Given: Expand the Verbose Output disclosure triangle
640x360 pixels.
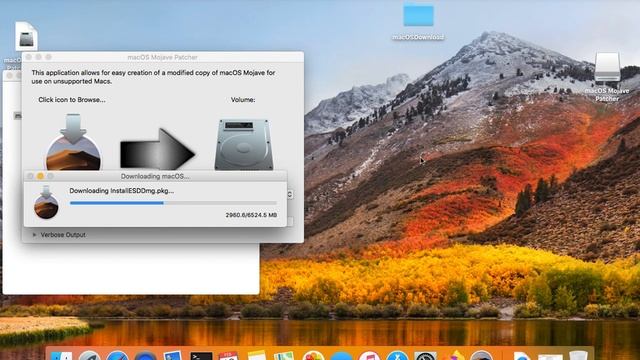Looking at the screenshot, I should (34, 235).
